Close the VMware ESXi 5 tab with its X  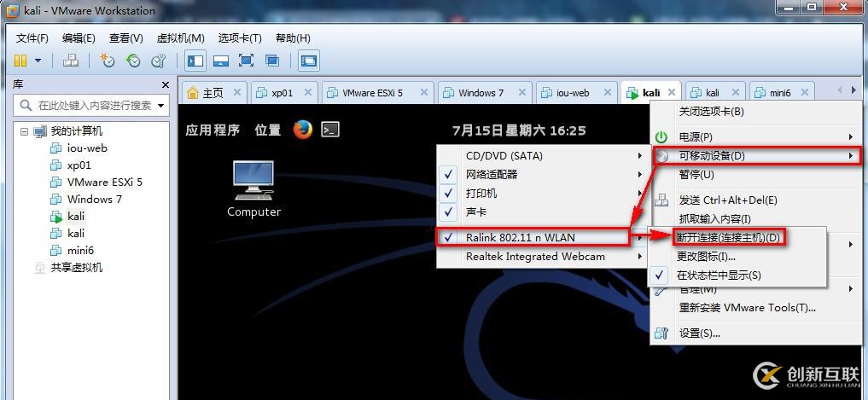point(424,92)
